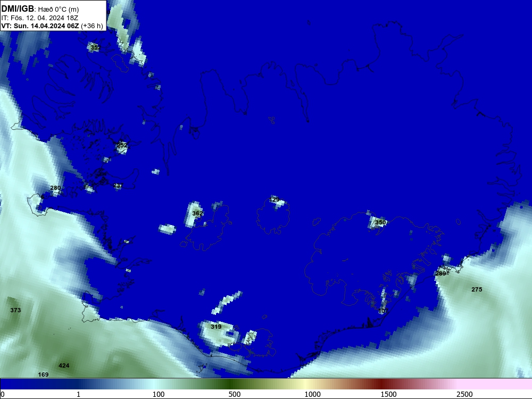This screenshot has width=532, height=399.
Task: Click the color scale label 500
Action: pyautogui.click(x=235, y=394)
